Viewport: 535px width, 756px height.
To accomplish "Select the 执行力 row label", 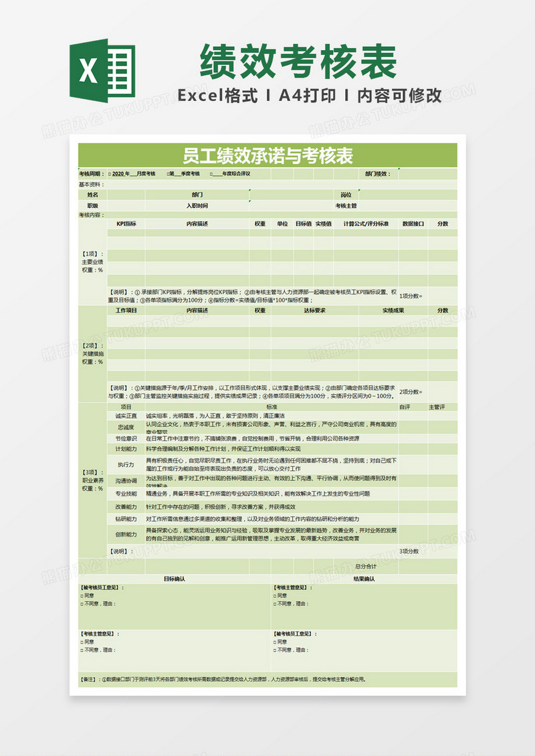I will [126, 465].
